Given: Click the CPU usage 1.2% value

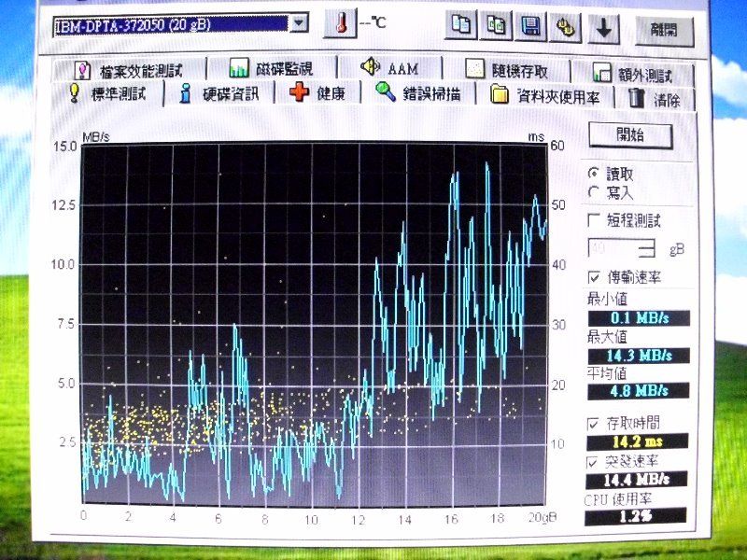Looking at the screenshot, I should click(636, 516).
